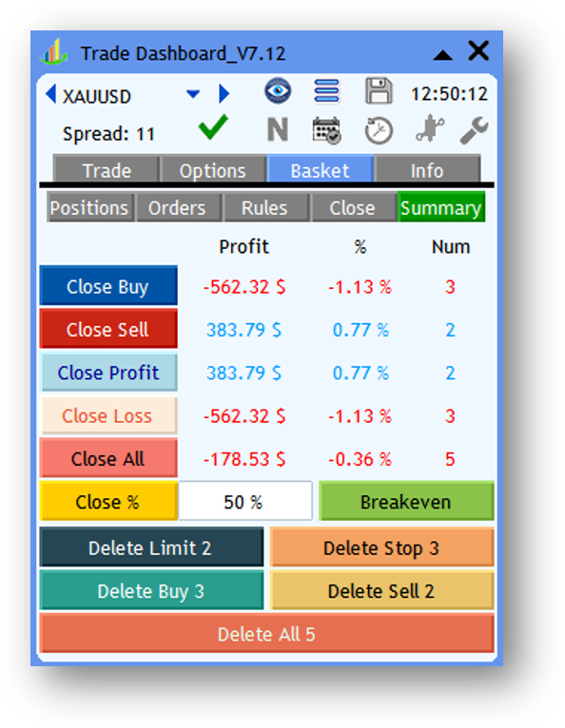Open the Orders sub-tab
Viewport: 565px width, 728px height.
(x=178, y=207)
